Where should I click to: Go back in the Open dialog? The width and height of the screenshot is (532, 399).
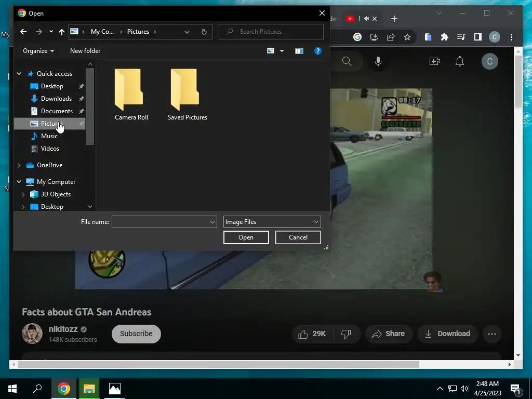pos(23,32)
